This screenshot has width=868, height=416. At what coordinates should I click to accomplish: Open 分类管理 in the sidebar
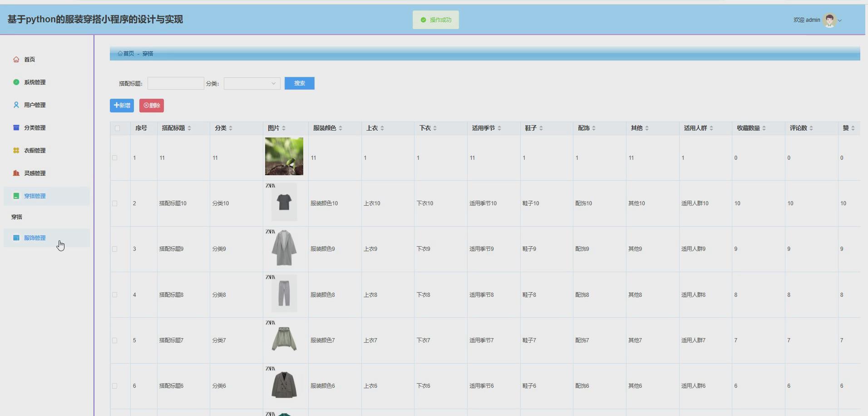tap(35, 128)
